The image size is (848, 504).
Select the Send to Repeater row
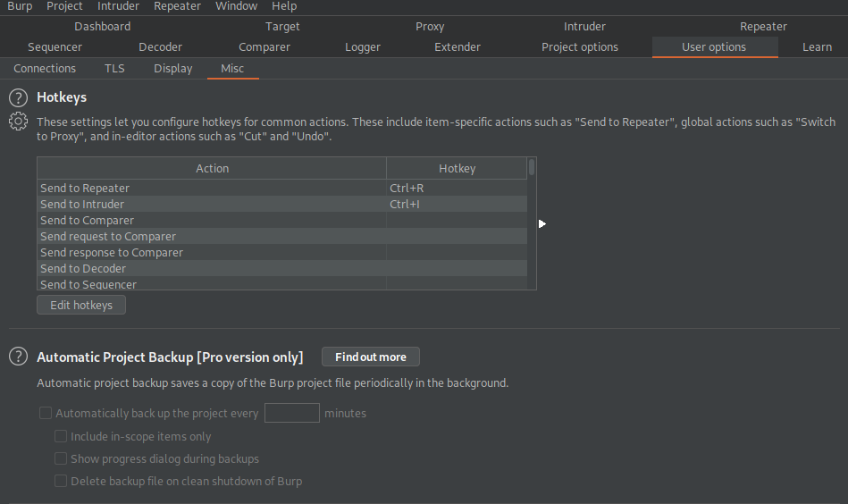212,189
